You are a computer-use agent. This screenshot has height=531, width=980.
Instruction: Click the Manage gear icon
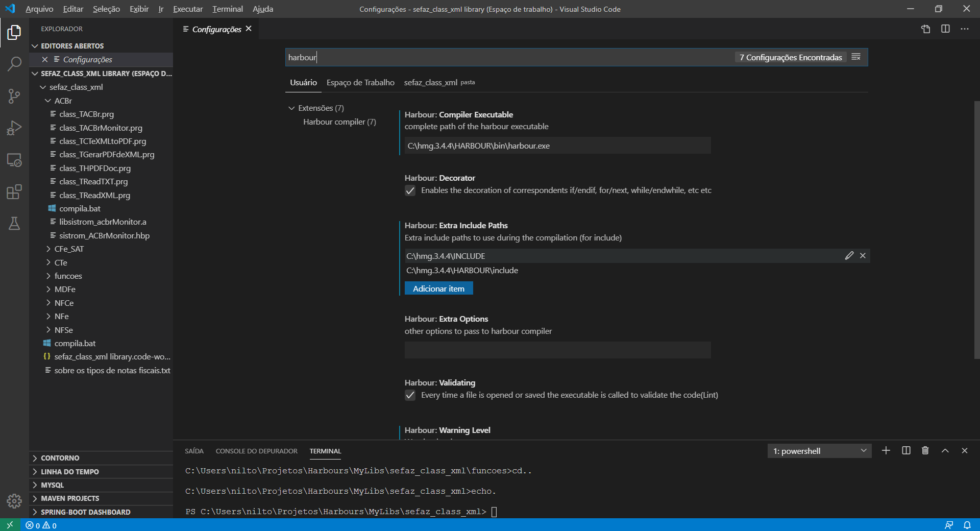click(x=14, y=501)
